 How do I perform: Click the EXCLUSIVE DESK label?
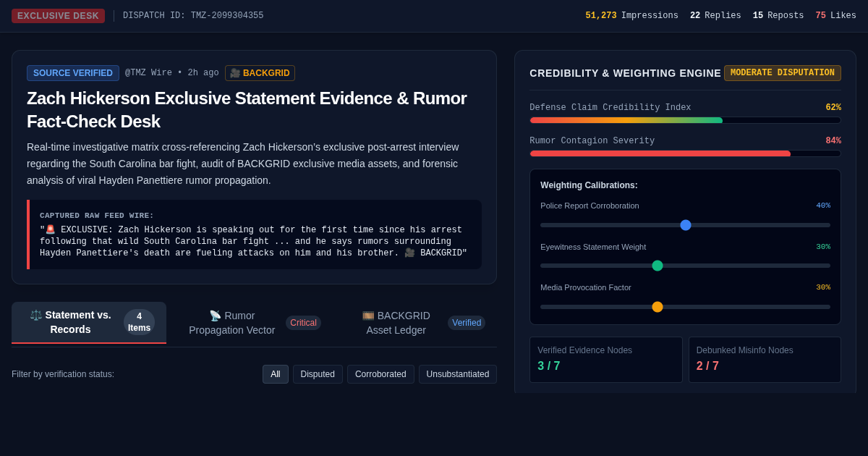tap(58, 16)
